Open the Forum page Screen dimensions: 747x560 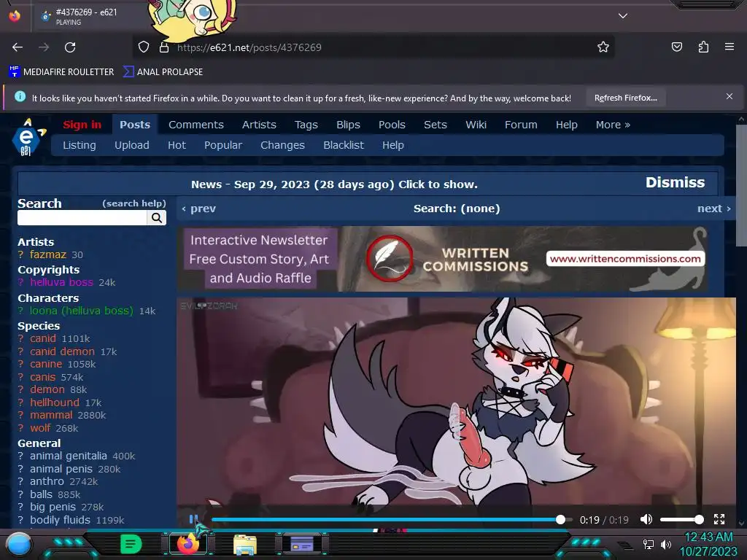coord(521,125)
